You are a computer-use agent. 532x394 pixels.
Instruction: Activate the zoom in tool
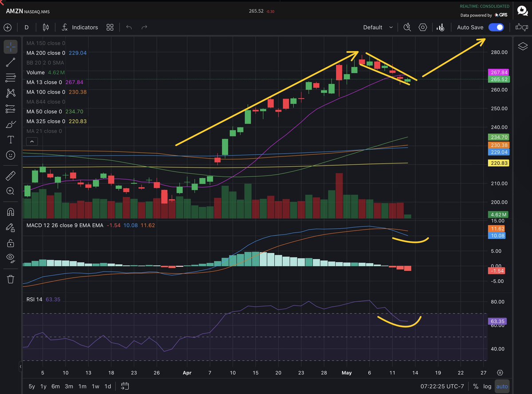pos(11,191)
